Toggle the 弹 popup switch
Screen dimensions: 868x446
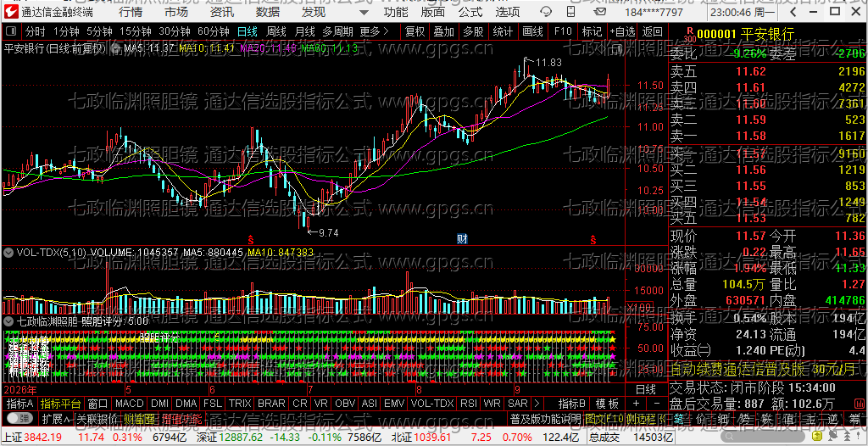[x=19, y=418]
